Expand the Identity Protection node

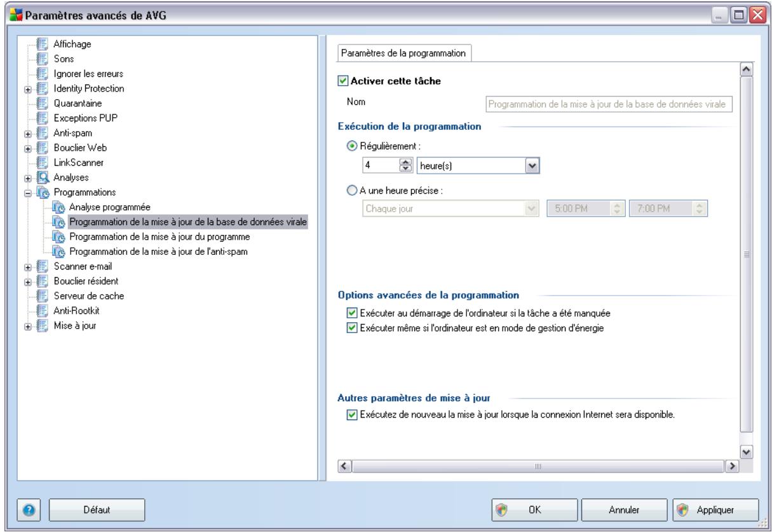point(29,88)
